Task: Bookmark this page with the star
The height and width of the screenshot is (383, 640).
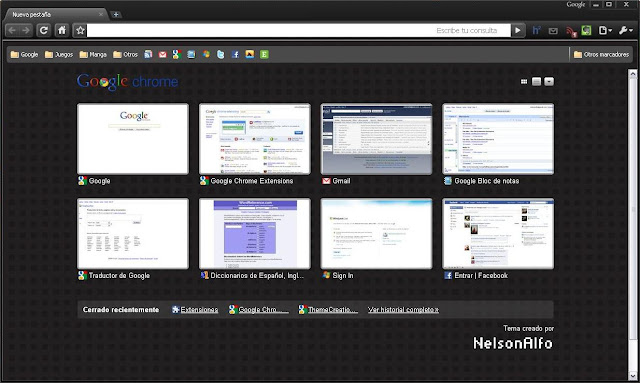Action: click(80, 30)
